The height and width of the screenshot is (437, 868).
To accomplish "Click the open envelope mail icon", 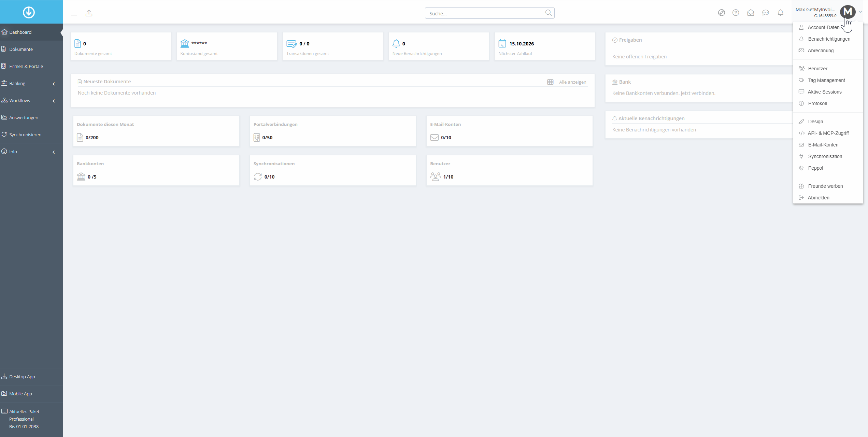I will (751, 13).
